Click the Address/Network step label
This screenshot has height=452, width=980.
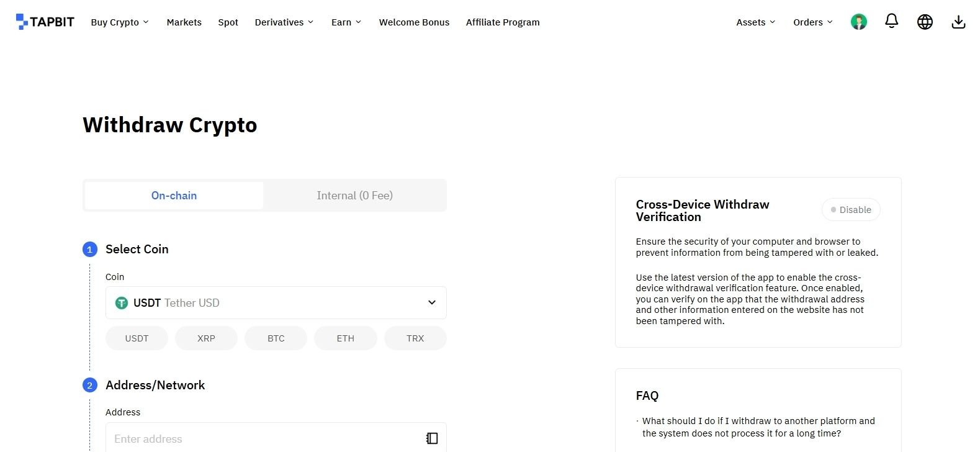click(155, 385)
